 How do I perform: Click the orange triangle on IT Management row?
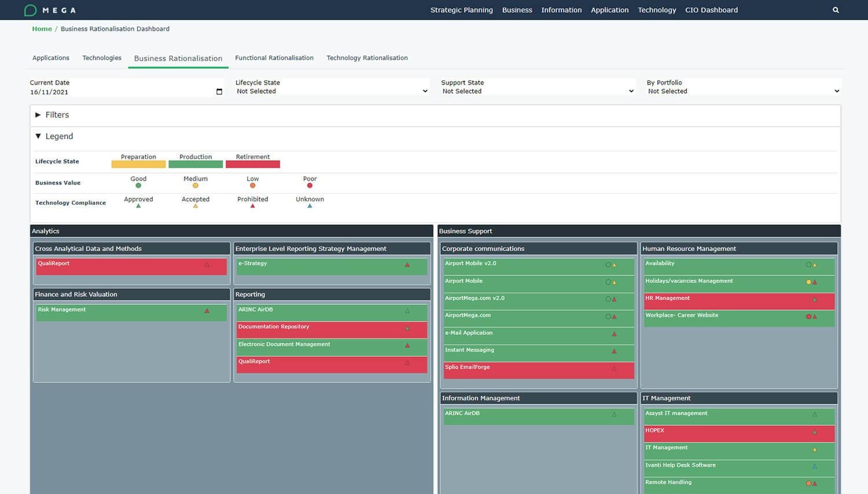pyautogui.click(x=815, y=449)
